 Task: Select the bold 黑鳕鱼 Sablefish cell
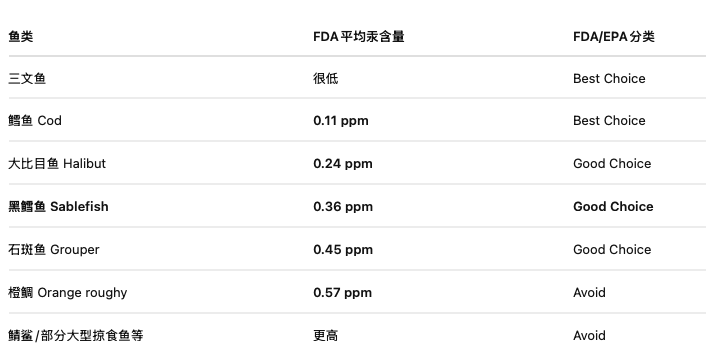click(58, 206)
